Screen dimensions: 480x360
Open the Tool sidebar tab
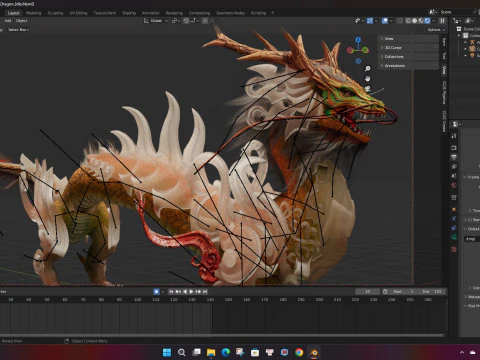tap(444, 56)
